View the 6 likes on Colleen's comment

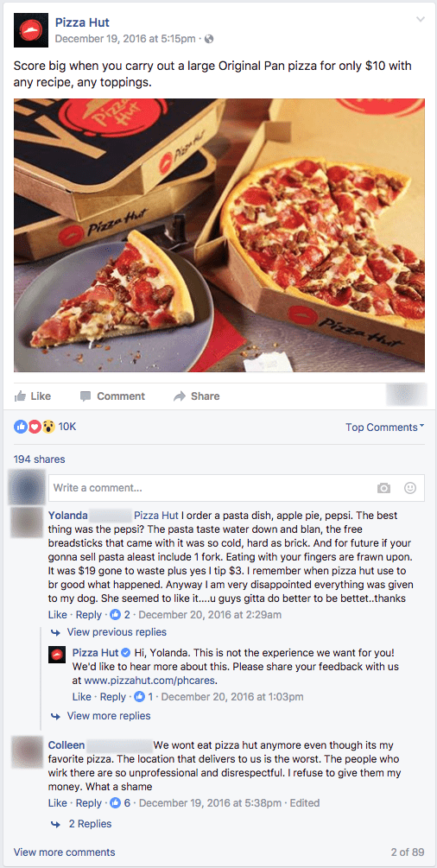pyautogui.click(x=121, y=802)
